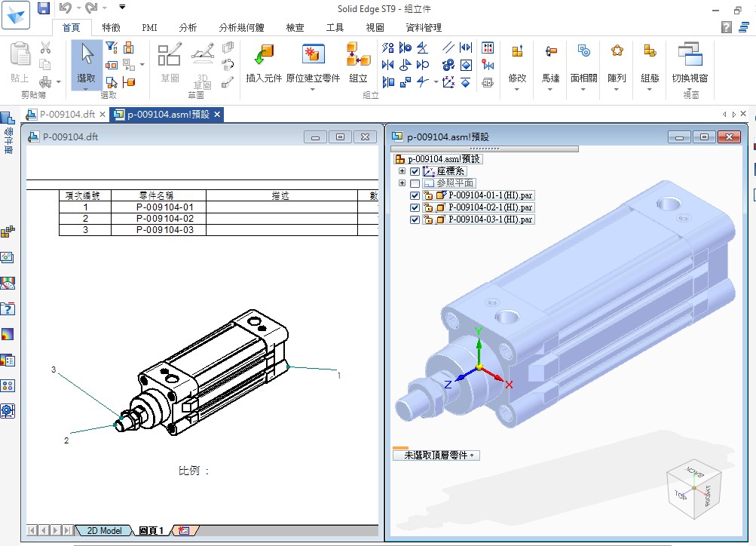Click the view orientation cube
This screenshot has width=756, height=546.
click(694, 488)
